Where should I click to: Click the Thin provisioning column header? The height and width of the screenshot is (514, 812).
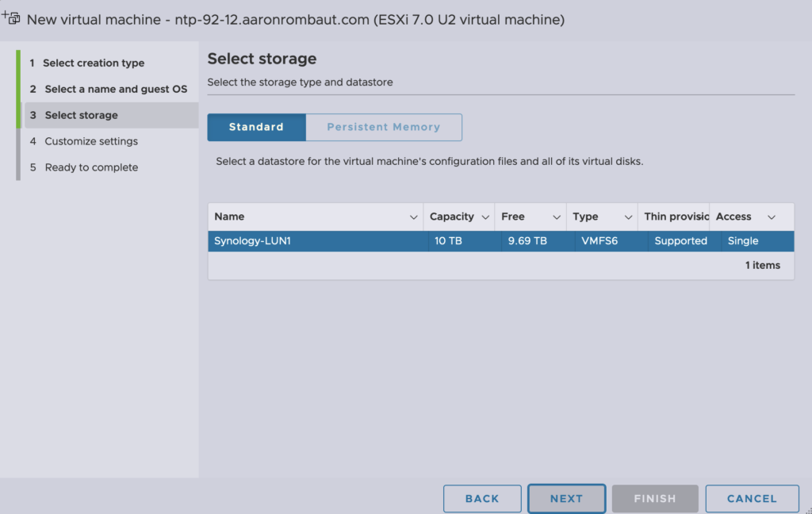(676, 217)
